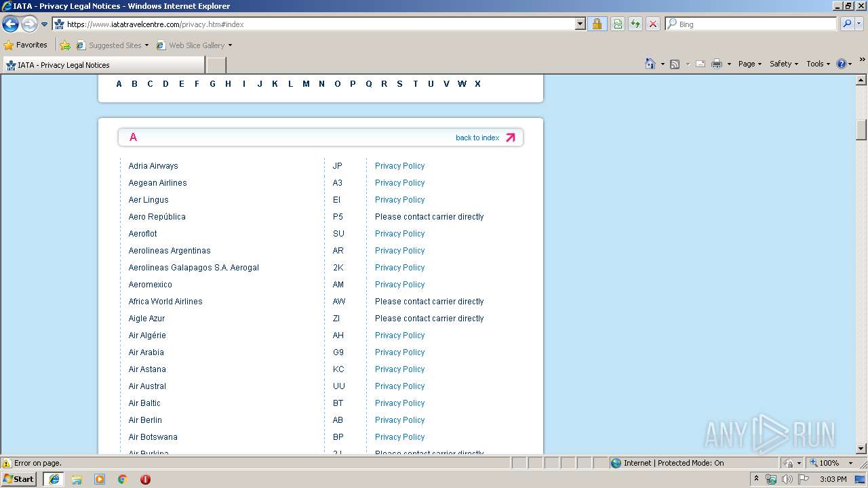Click the Print icon
Image resolution: width=868 pixels, height=488 pixels.
pyautogui.click(x=717, y=64)
